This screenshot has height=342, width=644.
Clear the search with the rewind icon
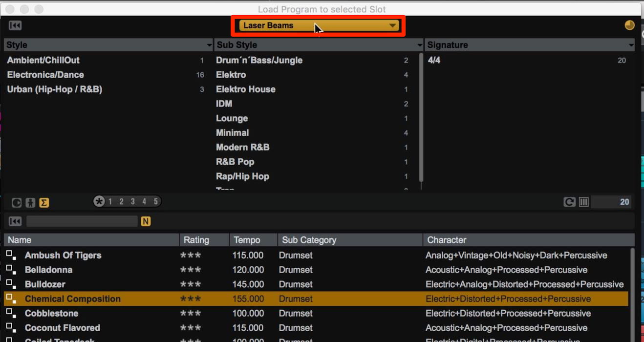coord(15,221)
